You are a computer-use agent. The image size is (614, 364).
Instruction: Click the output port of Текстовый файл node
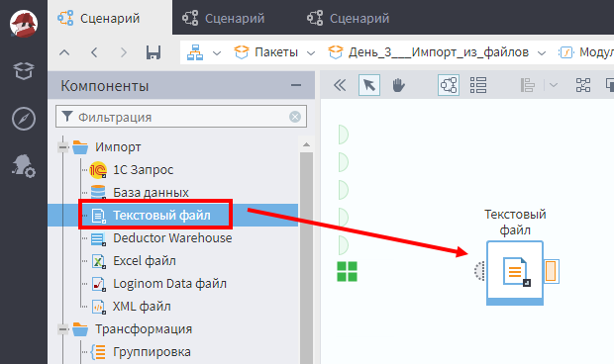tap(552, 271)
